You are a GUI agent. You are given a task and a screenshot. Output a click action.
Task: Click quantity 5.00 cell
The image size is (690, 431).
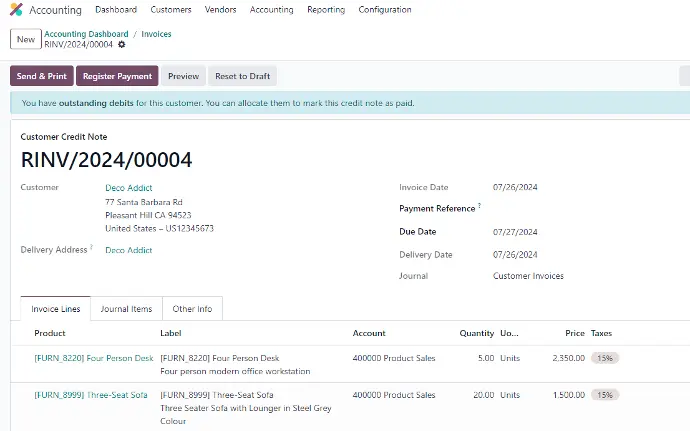[486, 358]
